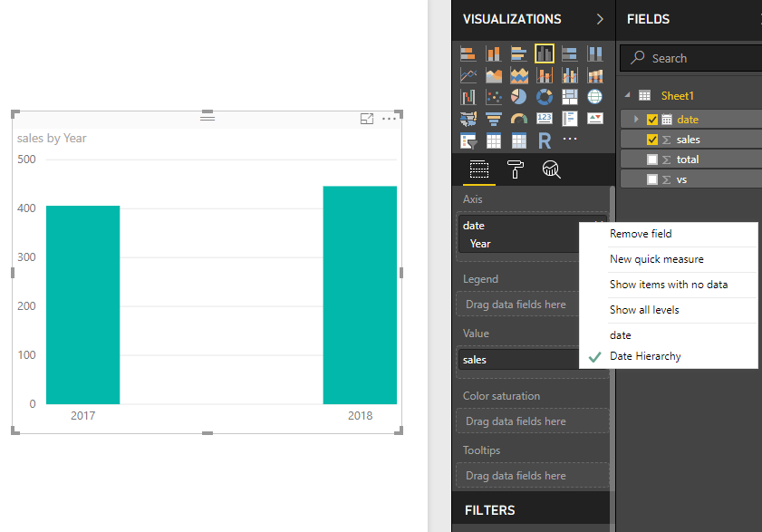Collapse the Visualizations pane chevron
This screenshot has height=532, width=762.
600,19
